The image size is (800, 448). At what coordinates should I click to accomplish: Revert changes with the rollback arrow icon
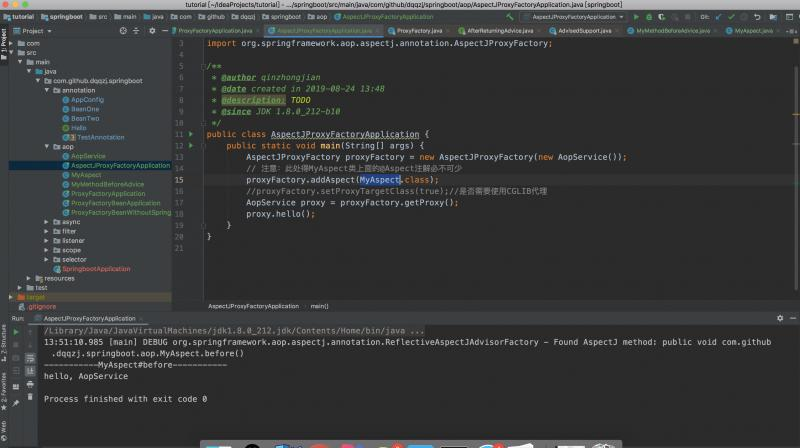tap(757, 17)
